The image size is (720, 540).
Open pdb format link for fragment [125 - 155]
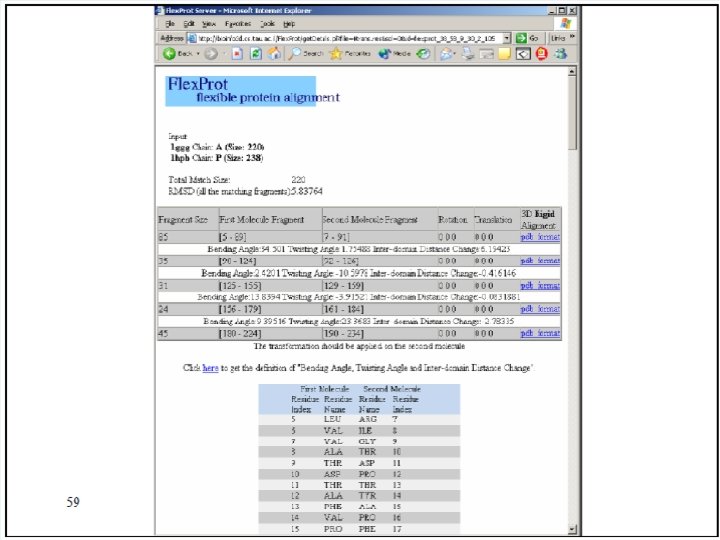(540, 286)
